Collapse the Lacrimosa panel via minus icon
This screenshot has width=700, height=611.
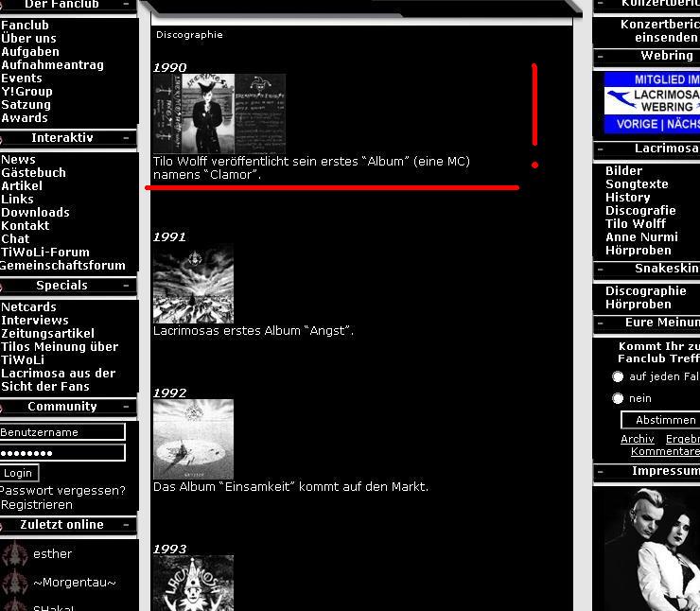pyautogui.click(x=600, y=148)
